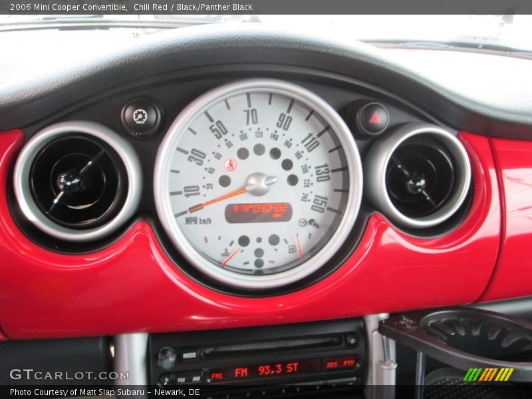Open the left air vent center knob
This screenshot has height=399, width=532.
click(69, 182)
